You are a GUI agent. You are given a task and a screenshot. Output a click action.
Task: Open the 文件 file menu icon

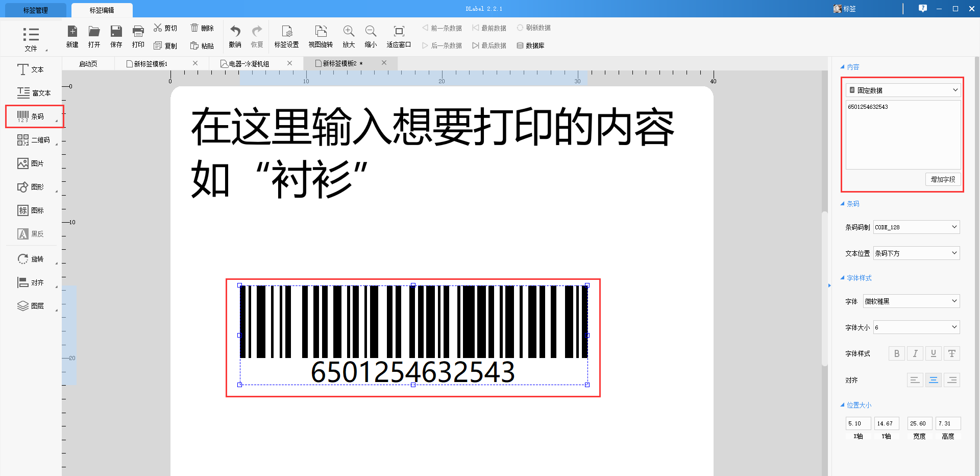click(x=31, y=35)
